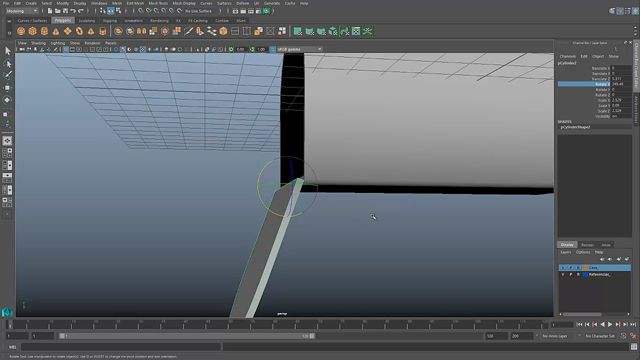Image resolution: width=640 pixels, height=360 pixels.
Task: Click the Open Scene folder icon
Action: (58, 11)
